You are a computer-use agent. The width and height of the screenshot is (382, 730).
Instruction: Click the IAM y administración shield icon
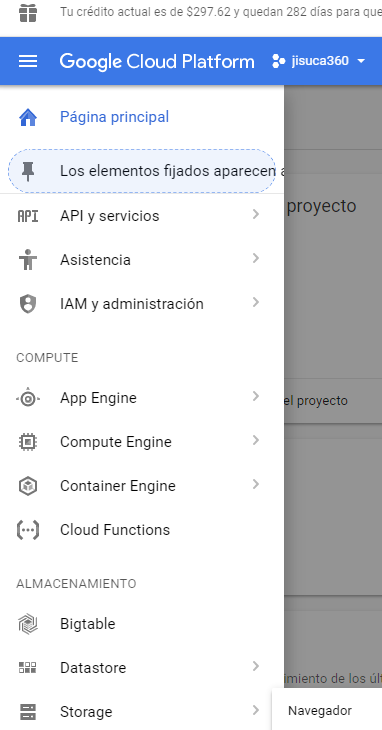(x=28, y=304)
